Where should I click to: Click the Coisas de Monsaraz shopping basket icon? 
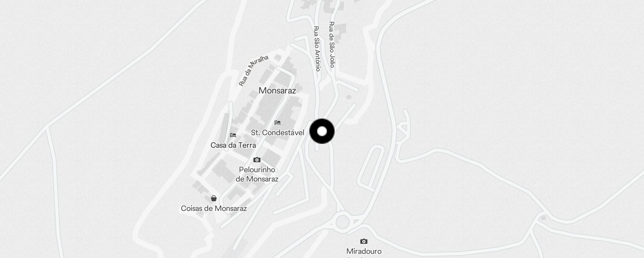[x=214, y=198]
